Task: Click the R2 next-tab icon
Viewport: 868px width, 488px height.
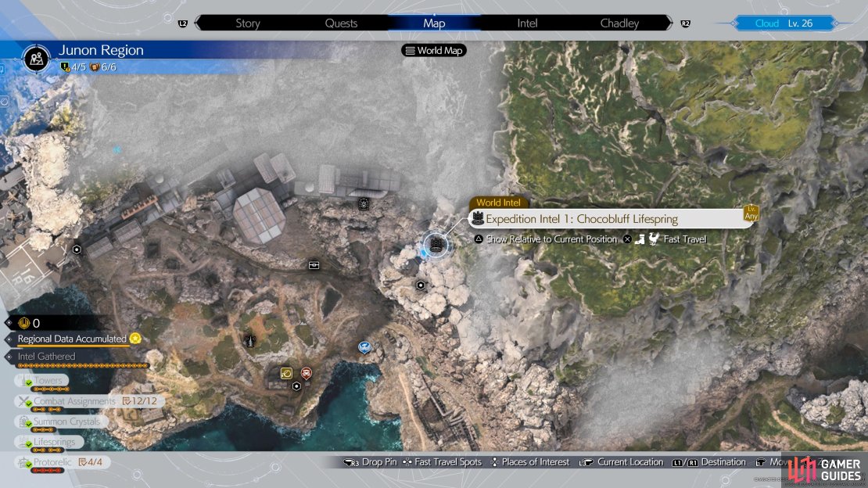Action: [685, 23]
